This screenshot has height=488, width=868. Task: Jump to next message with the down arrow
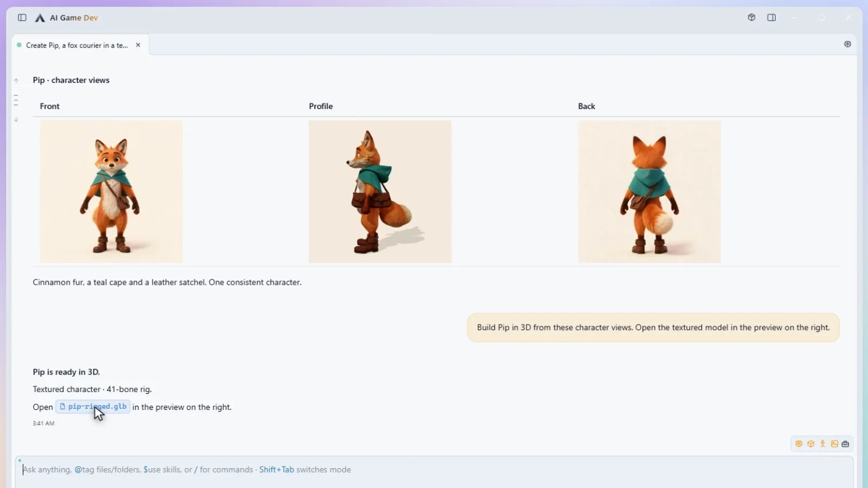pyautogui.click(x=16, y=119)
